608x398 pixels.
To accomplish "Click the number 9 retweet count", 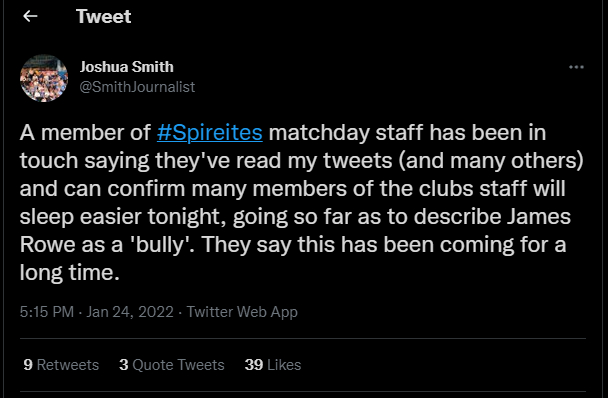I will click(28, 365).
